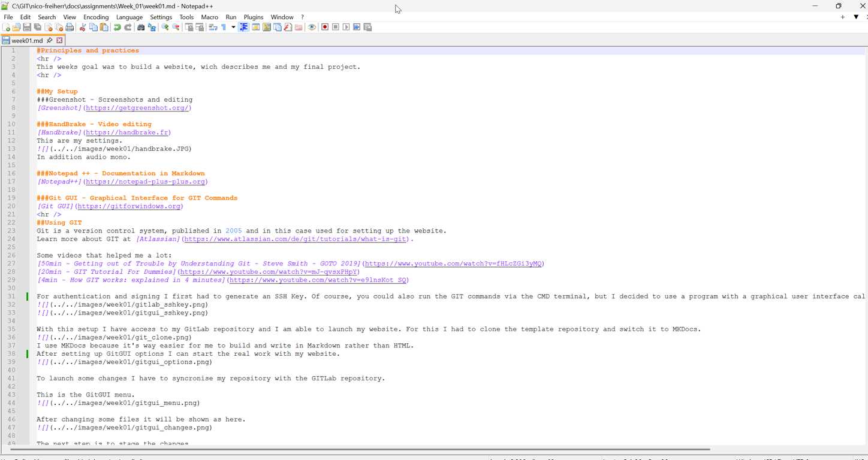
Task: Click the getgreenshot.org link on line 8
Action: [x=138, y=108]
